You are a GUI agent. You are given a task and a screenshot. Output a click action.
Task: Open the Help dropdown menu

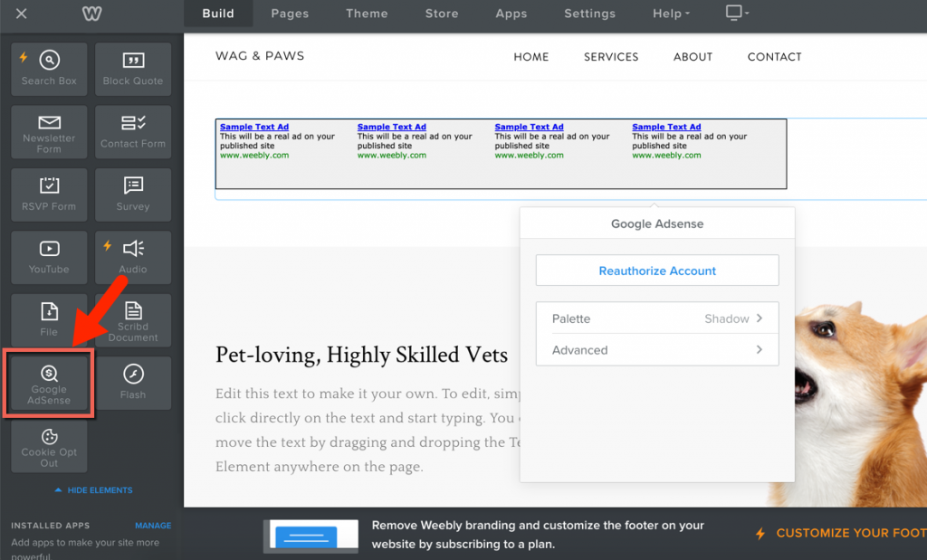pyautogui.click(x=671, y=14)
